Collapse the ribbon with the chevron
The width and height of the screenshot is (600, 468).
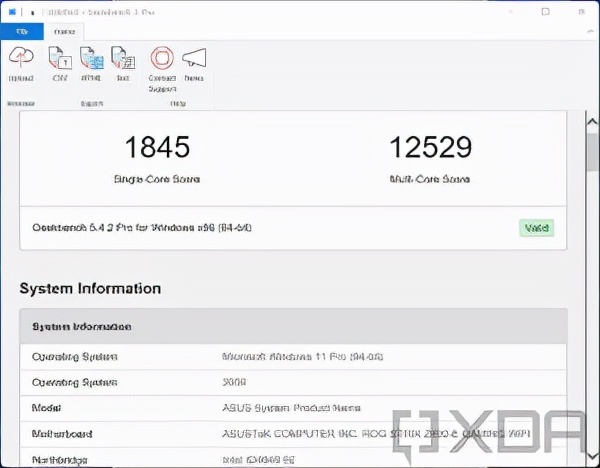[x=590, y=32]
